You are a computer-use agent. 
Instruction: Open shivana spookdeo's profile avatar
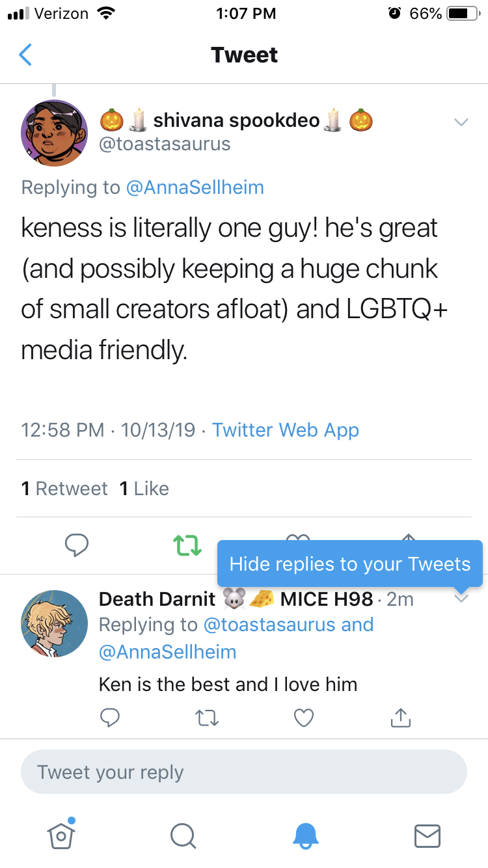(55, 133)
